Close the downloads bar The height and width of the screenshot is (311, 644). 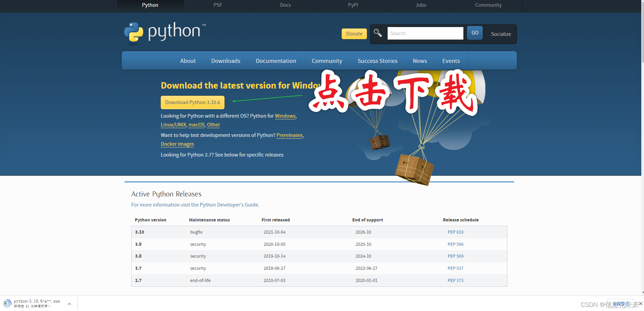pyautogui.click(x=640, y=304)
